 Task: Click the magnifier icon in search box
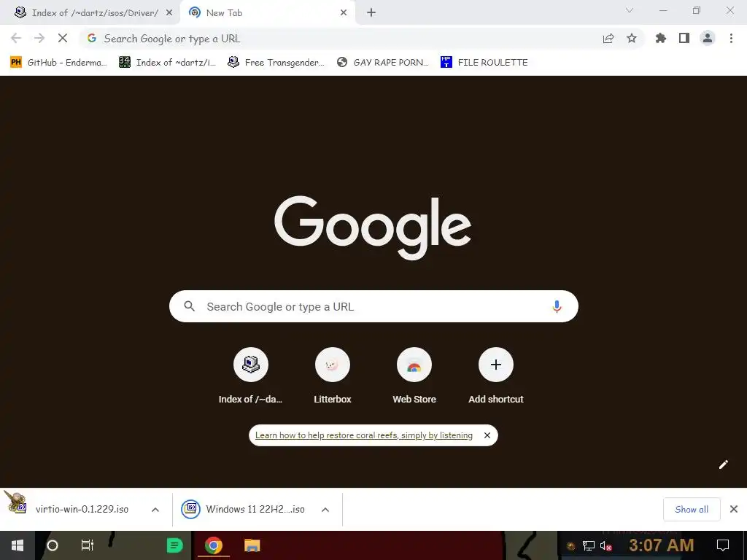pyautogui.click(x=189, y=306)
